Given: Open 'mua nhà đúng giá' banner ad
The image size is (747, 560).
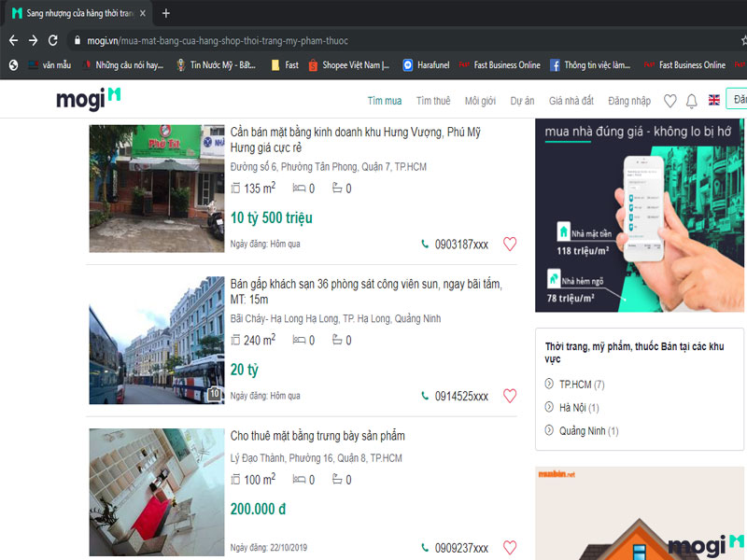Looking at the screenshot, I should pos(640,216).
